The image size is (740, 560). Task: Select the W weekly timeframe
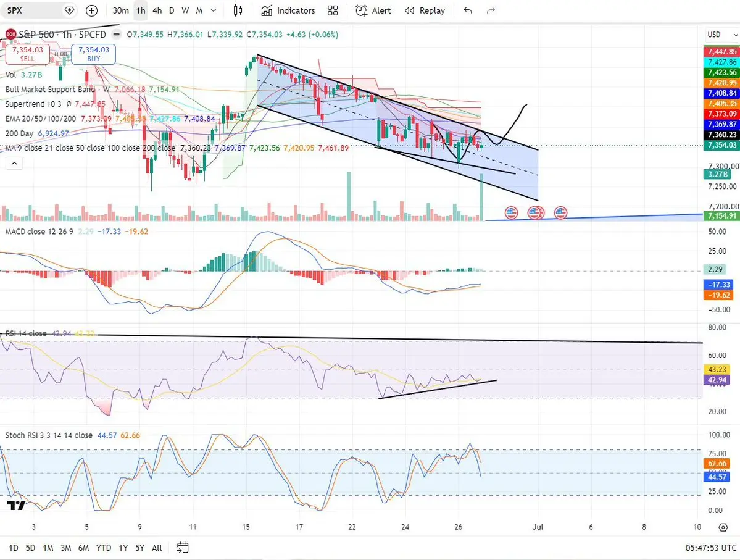(x=185, y=10)
